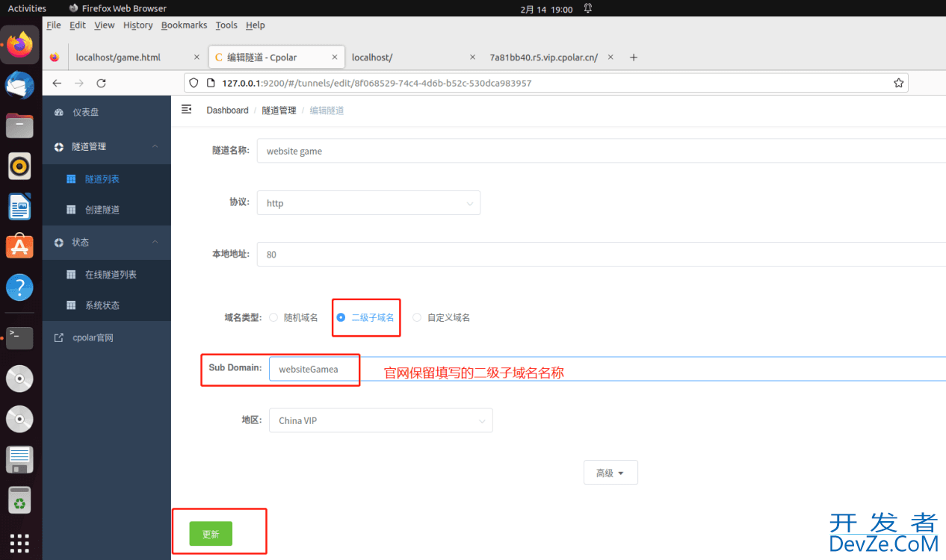Open the Files manager in the dock
Viewport: 946px width, 560px height.
coord(20,125)
